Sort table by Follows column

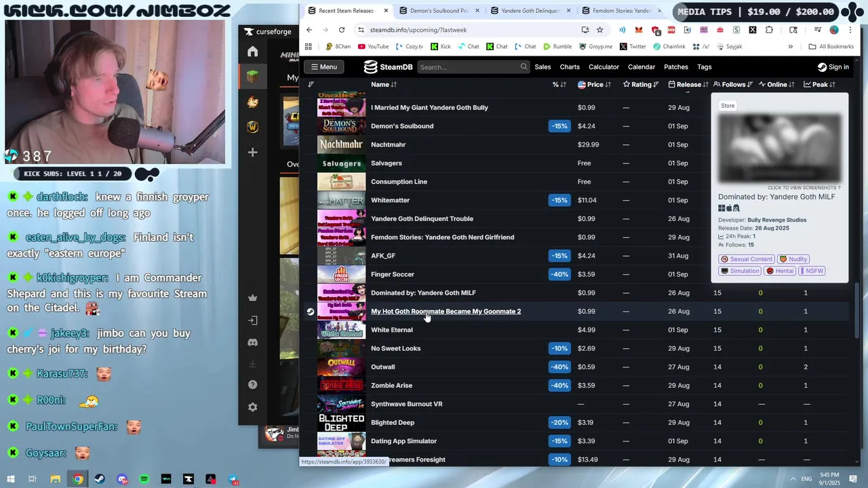733,85
